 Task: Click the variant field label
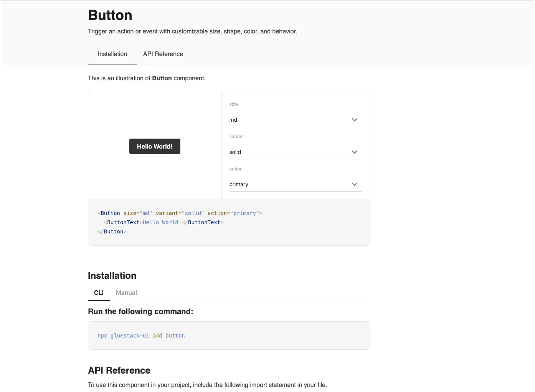pos(236,137)
